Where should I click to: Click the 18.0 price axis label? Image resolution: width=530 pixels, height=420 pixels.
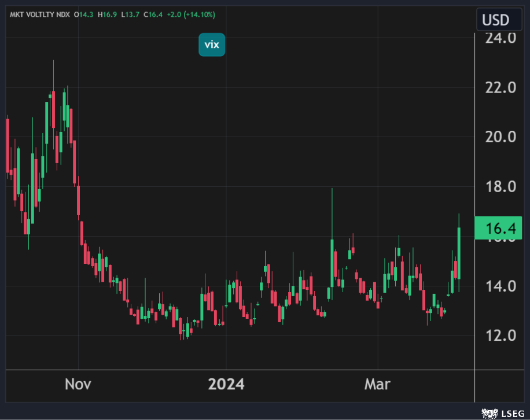pyautogui.click(x=499, y=187)
